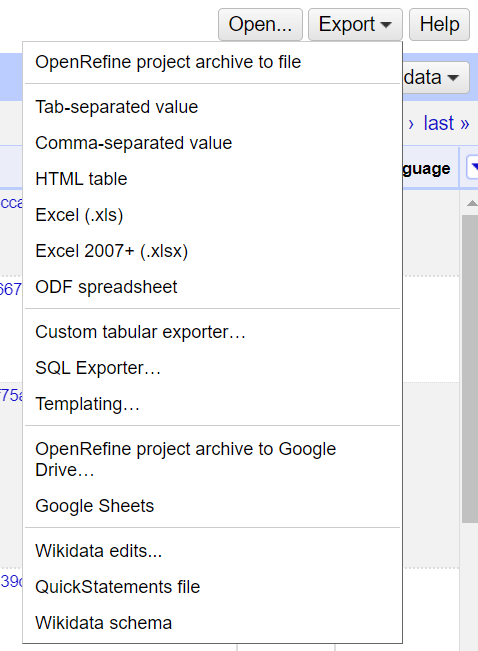Export as Comma-separated value
This screenshot has width=478, height=651.
(x=212, y=143)
